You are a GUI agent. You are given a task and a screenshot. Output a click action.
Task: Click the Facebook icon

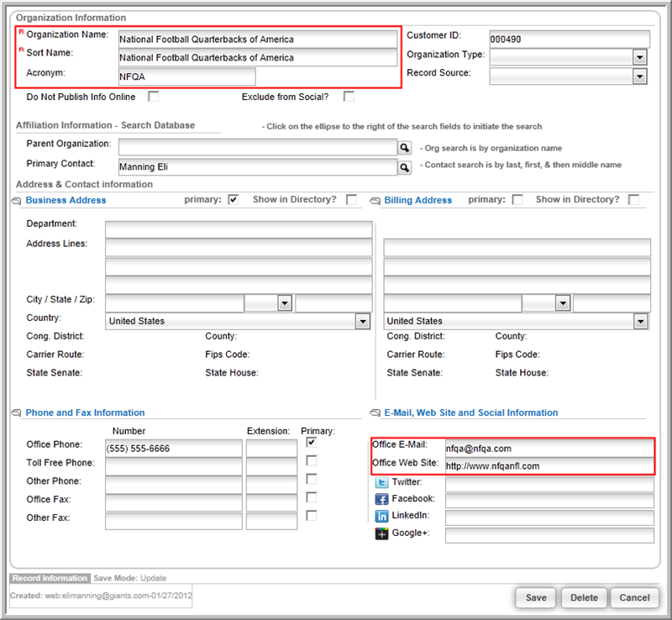click(x=381, y=499)
